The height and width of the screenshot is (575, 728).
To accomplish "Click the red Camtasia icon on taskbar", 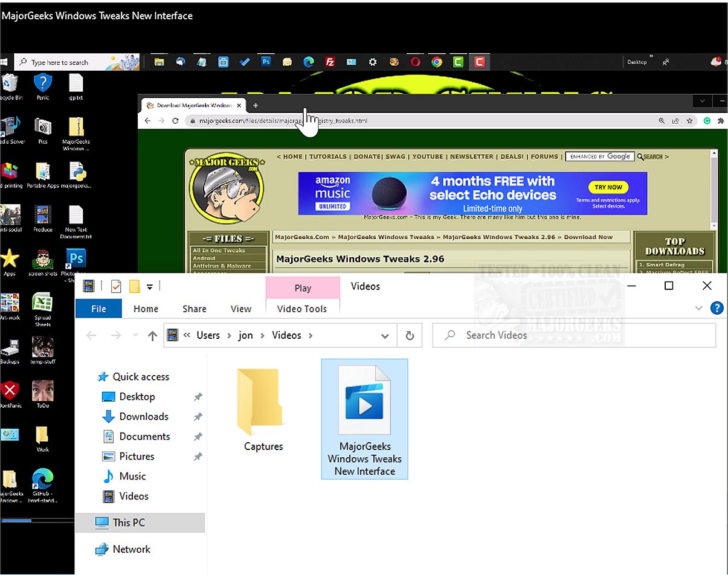I will pos(480,62).
